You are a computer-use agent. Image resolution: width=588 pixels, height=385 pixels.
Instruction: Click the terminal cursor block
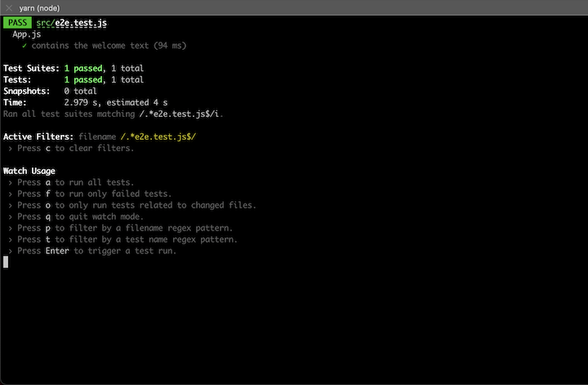click(x=6, y=262)
